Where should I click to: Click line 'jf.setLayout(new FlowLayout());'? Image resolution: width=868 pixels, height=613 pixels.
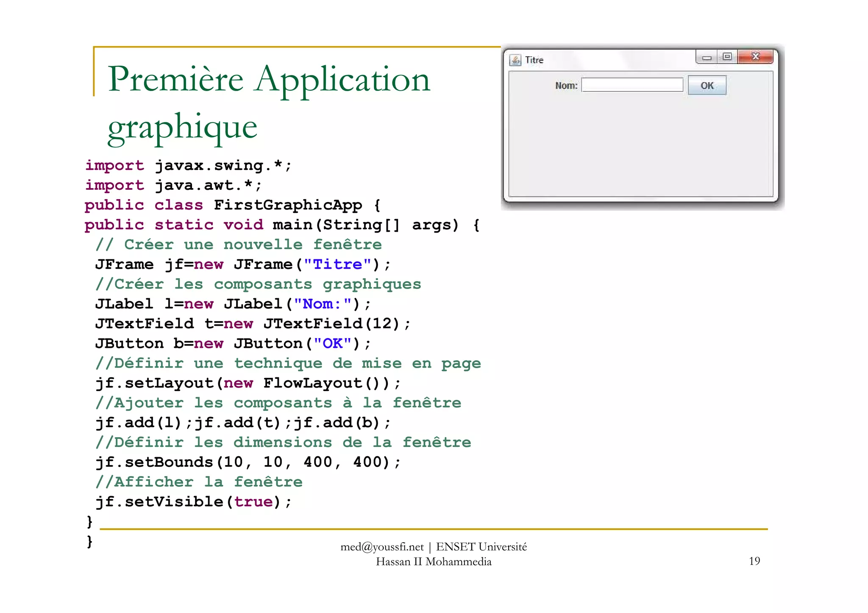[248, 383]
